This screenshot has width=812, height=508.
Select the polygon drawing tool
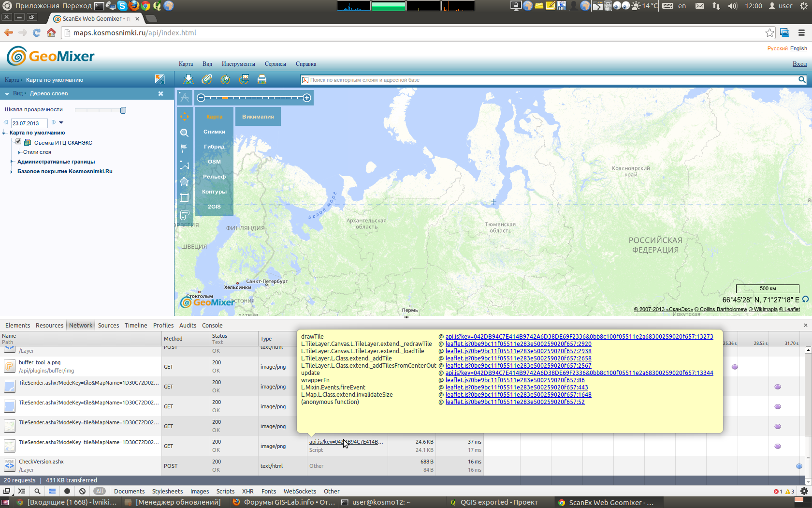184,182
